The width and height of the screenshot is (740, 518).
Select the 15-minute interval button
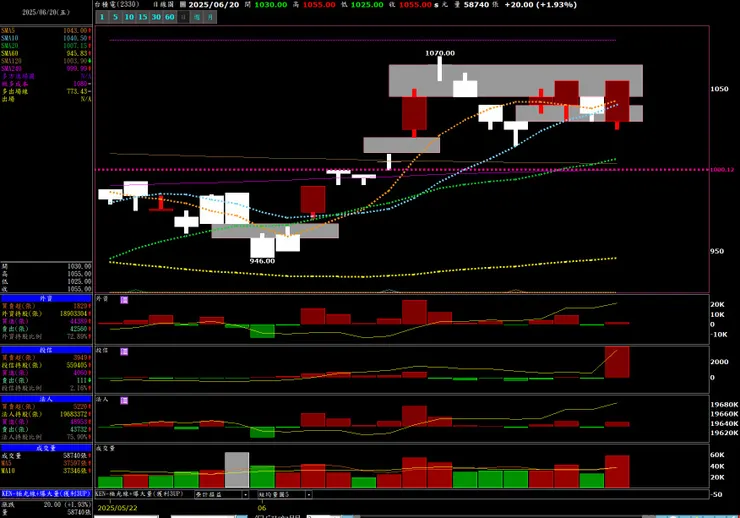[x=143, y=17]
